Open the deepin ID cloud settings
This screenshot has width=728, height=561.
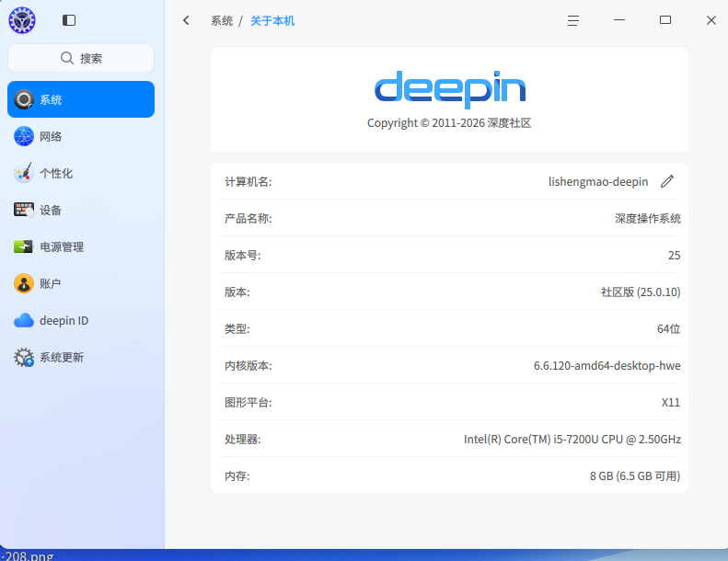[81, 320]
